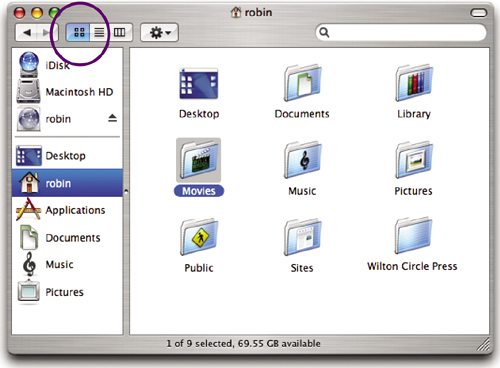The image size is (500, 368).
Task: Click the Movies label text
Action: [199, 191]
